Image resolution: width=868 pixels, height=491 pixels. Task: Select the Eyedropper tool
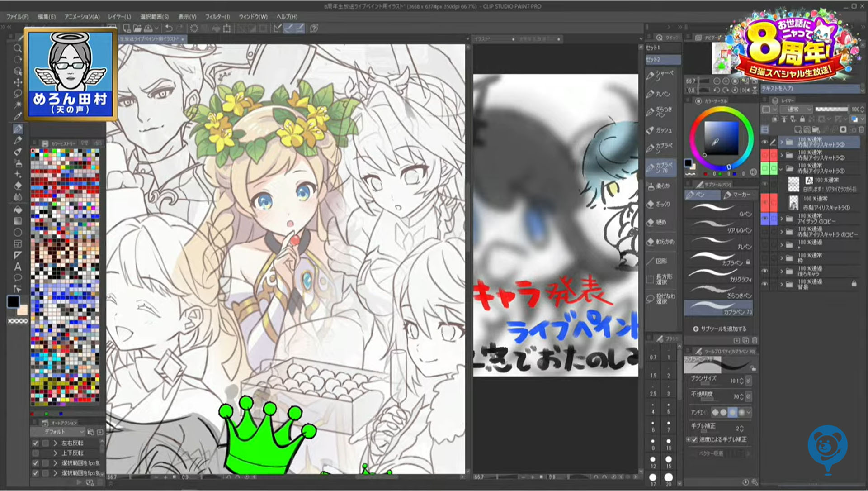coord(18,116)
